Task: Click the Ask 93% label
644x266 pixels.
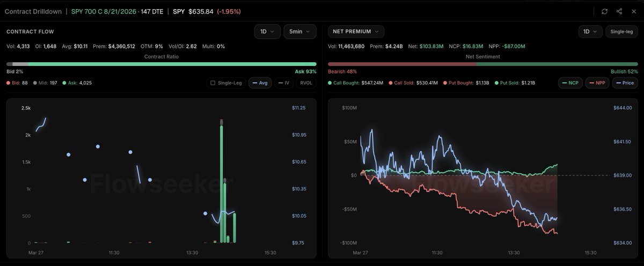Action: coord(305,71)
